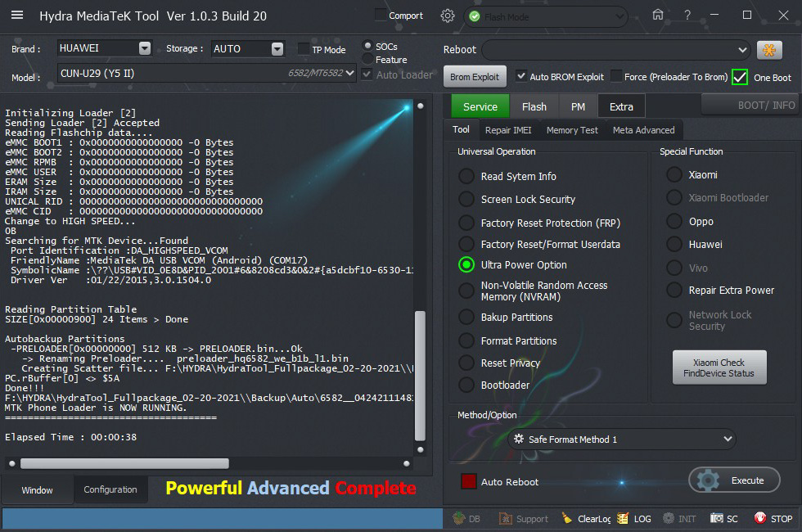Select Screen Lock Security option

pyautogui.click(x=466, y=199)
